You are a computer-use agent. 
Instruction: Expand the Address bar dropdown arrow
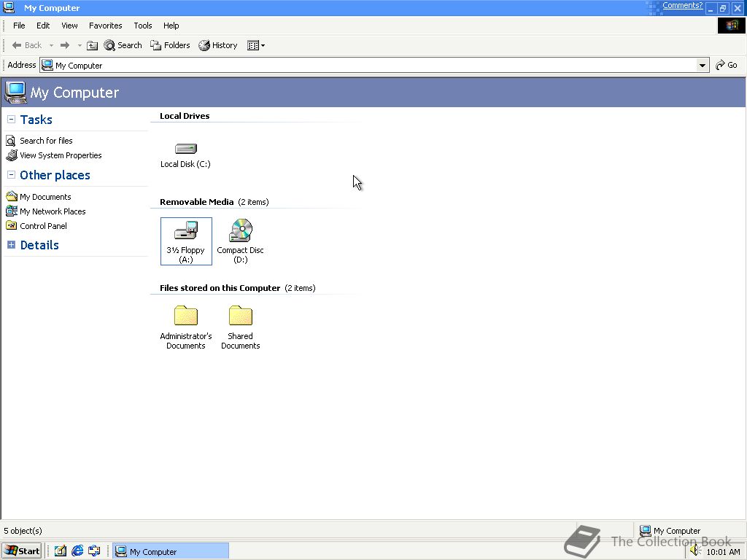point(703,65)
